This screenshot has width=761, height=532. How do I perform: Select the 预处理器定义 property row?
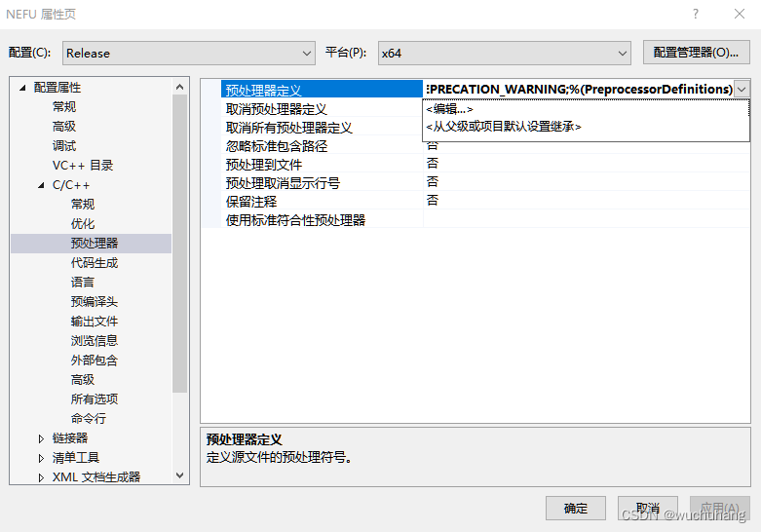[322, 90]
